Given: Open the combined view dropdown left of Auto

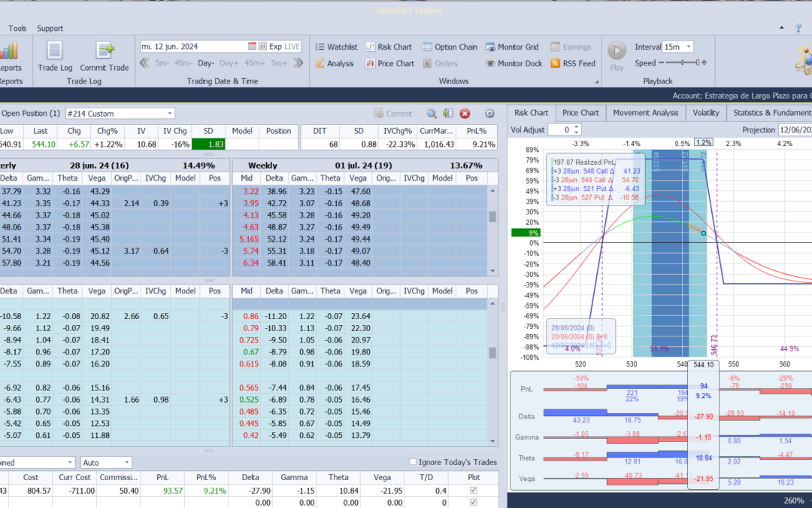Looking at the screenshot, I should (x=37, y=462).
